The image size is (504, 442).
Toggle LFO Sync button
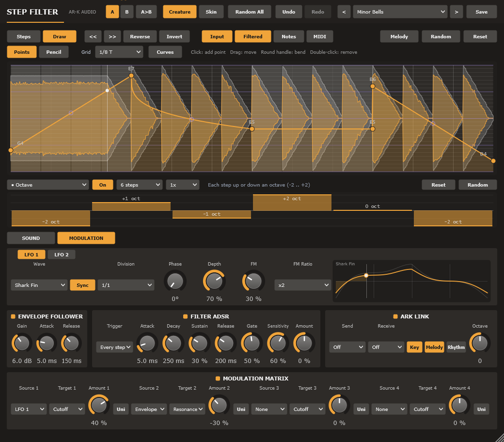(x=82, y=285)
